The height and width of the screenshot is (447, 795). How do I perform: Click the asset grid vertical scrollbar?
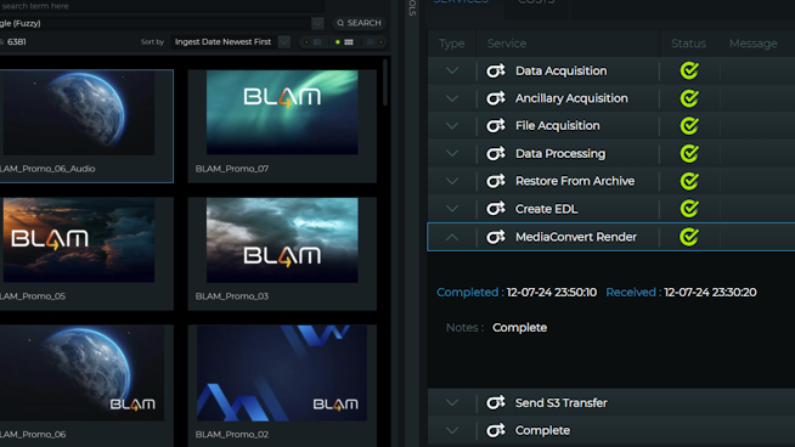point(385,82)
